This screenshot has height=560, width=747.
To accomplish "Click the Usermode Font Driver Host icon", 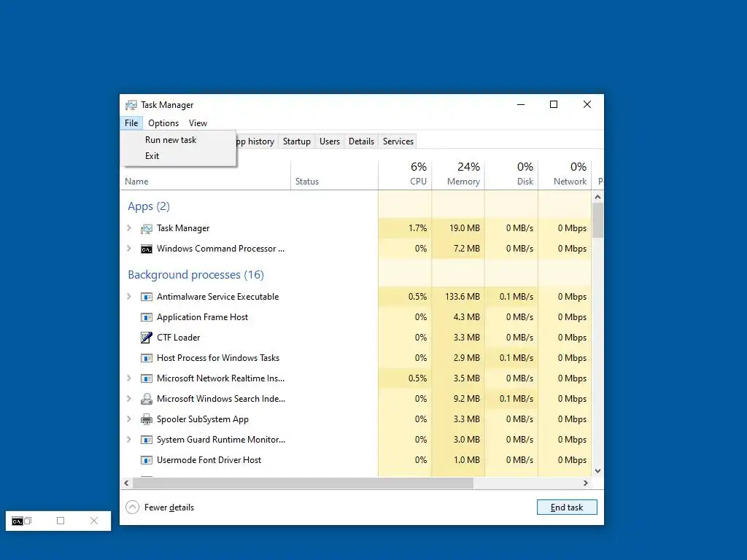I will 146,461.
